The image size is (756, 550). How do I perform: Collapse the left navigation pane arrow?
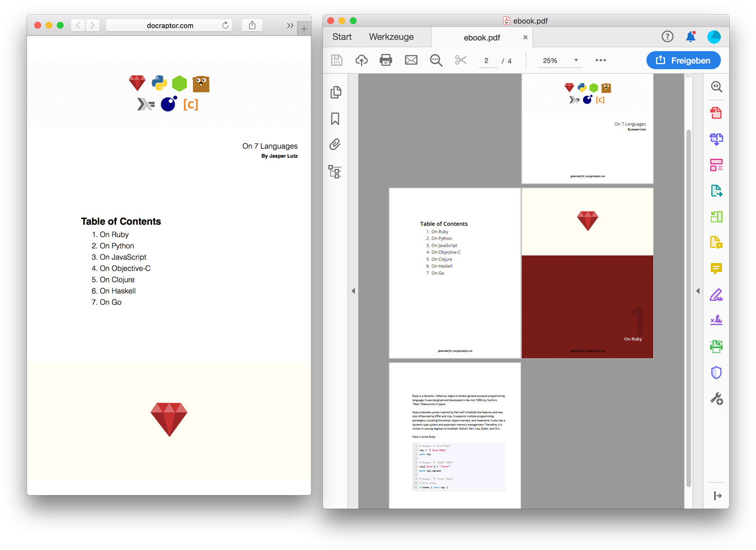point(353,291)
